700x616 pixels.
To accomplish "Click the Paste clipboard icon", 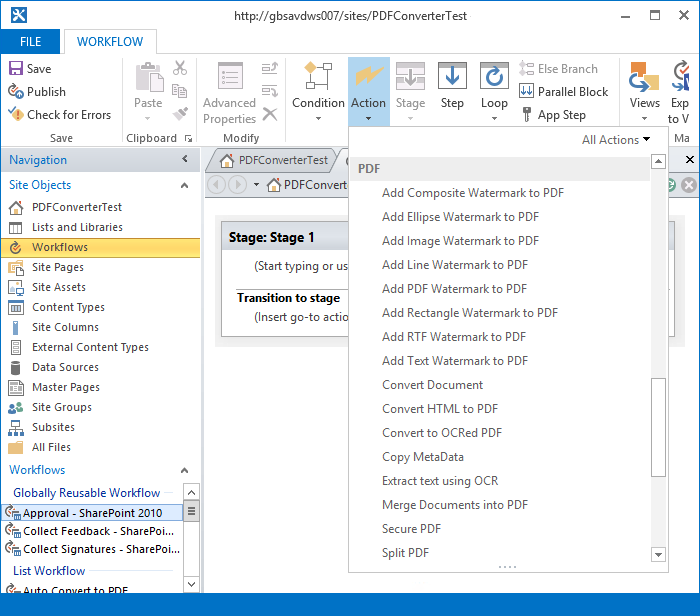I will click(149, 78).
